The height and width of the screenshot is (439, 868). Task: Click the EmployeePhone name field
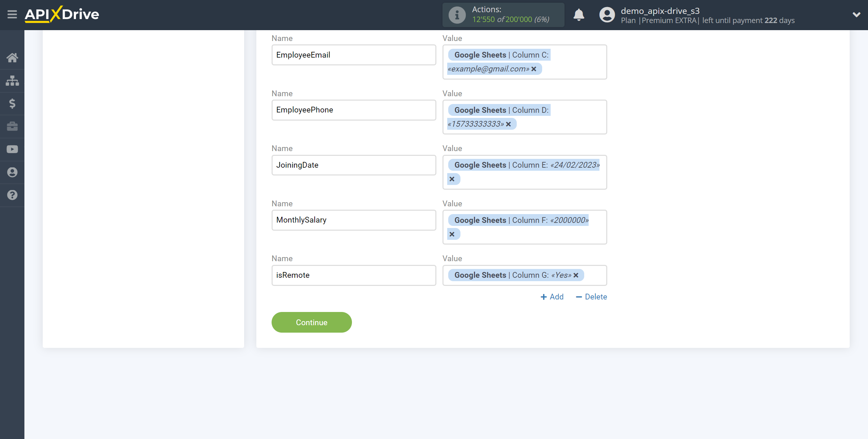[354, 110]
